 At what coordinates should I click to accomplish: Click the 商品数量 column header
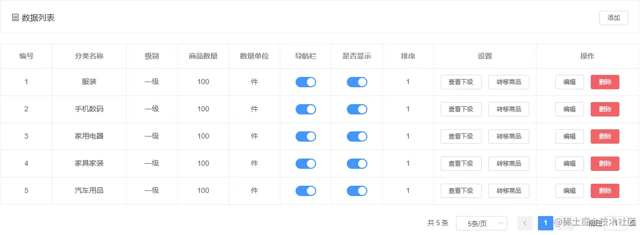tap(203, 56)
